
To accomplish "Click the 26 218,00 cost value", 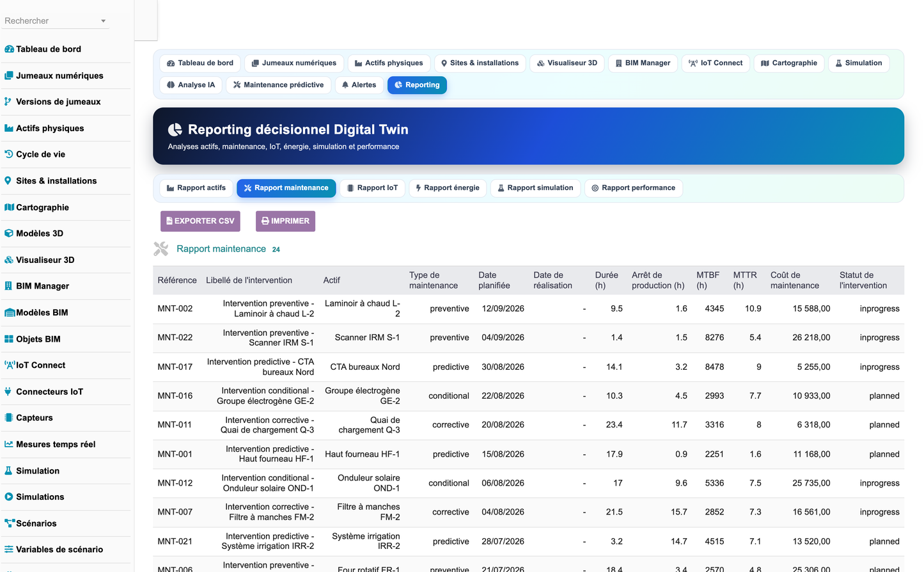I will 811,338.
